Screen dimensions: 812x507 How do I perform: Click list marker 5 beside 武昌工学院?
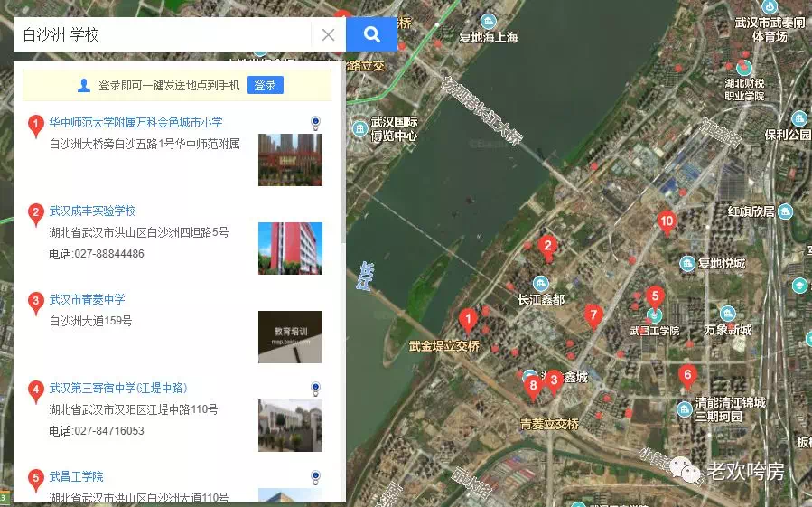tap(36, 480)
